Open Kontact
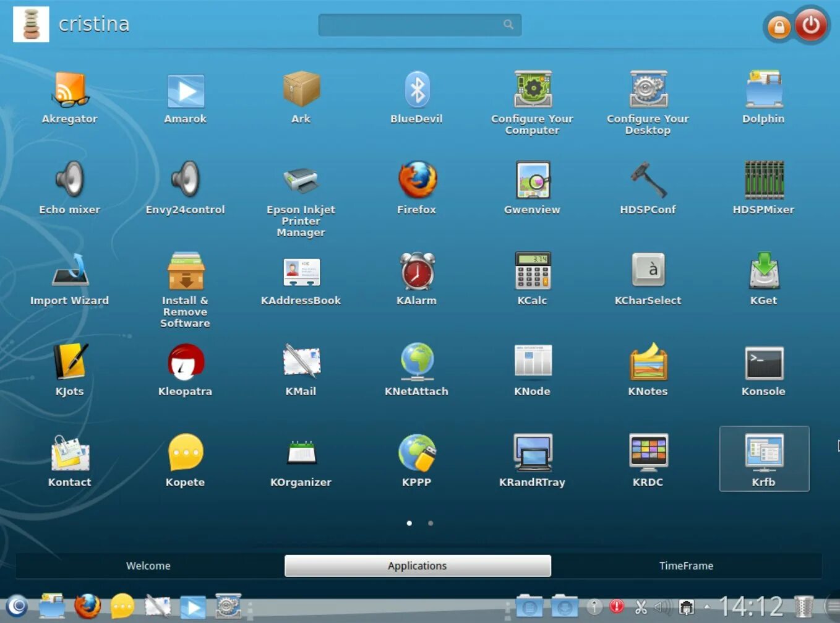840x623 pixels. coord(70,461)
